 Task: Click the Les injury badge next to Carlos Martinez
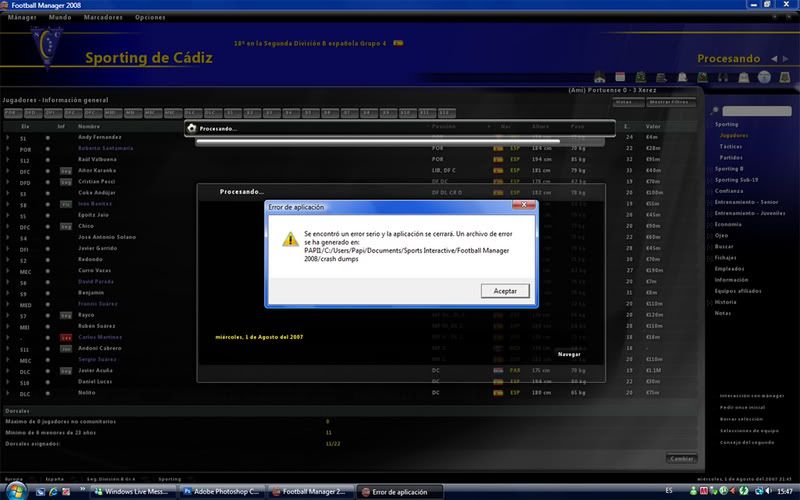(x=66, y=337)
